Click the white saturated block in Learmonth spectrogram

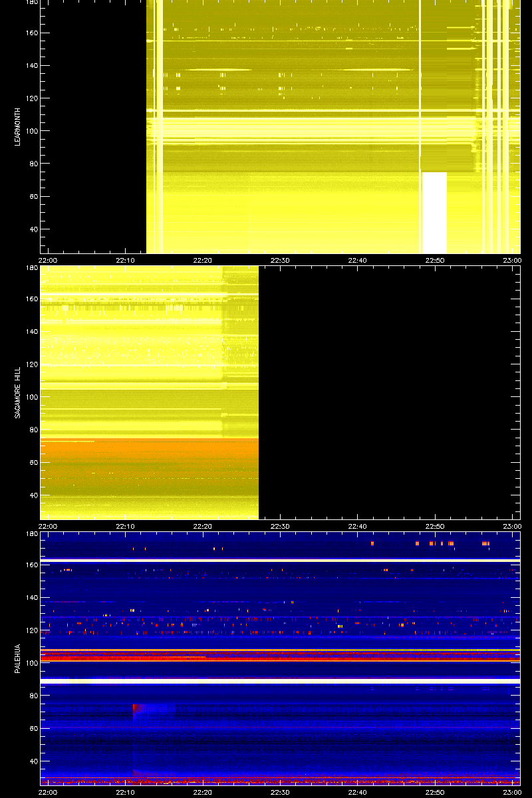coord(434,212)
